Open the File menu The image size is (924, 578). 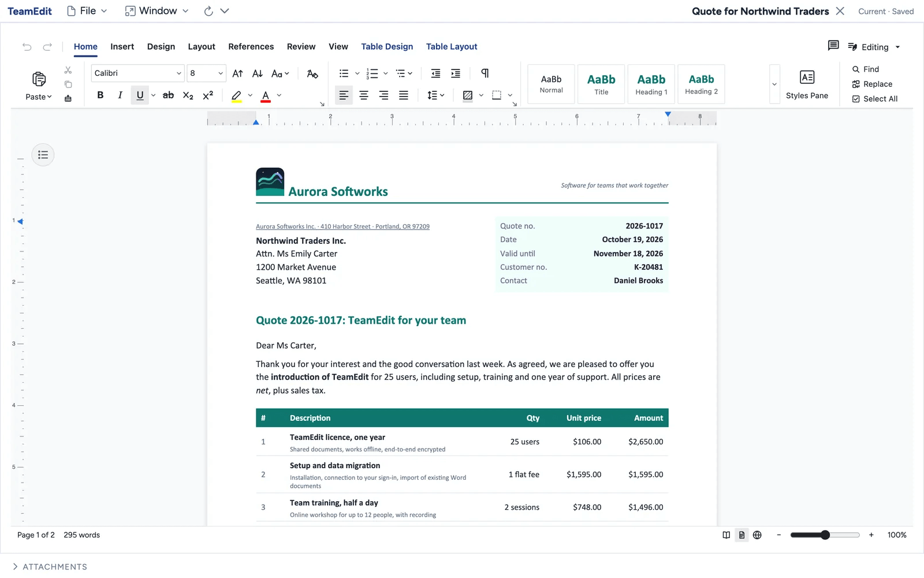[x=87, y=11]
